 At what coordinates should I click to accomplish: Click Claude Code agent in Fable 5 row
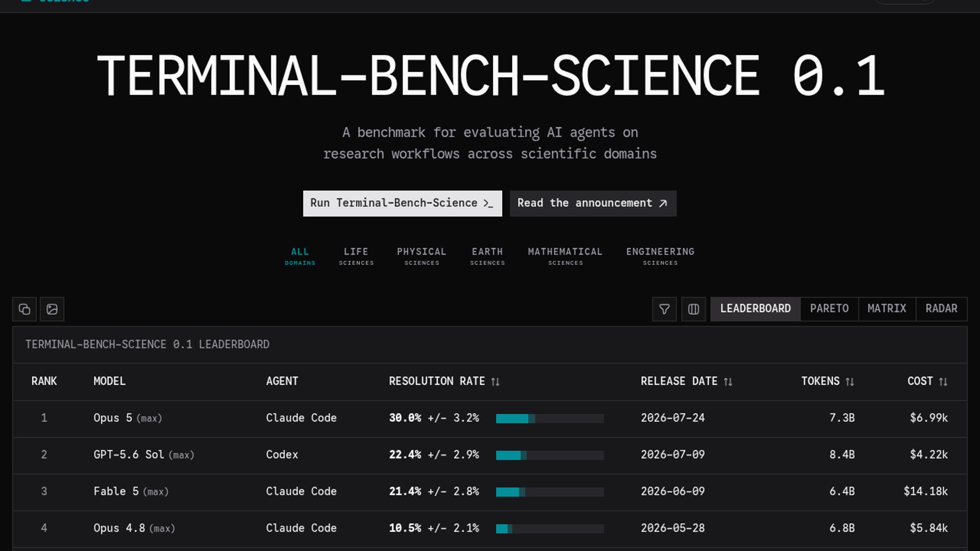(x=301, y=492)
